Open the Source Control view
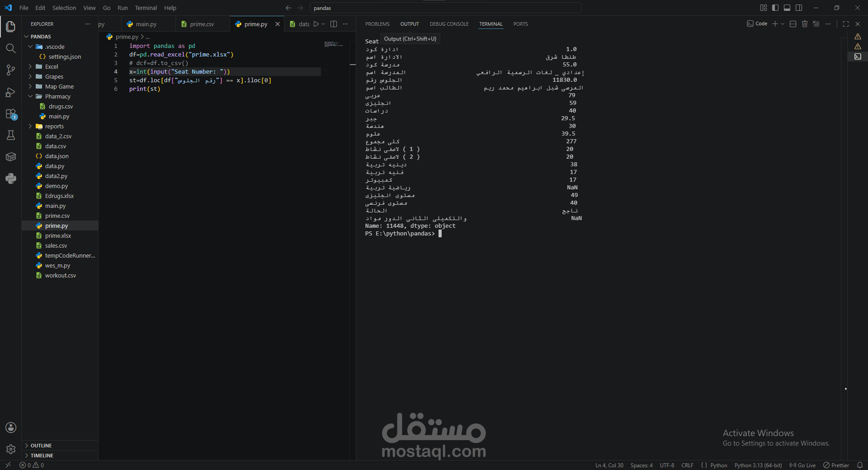The height and width of the screenshot is (470, 868). pyautogui.click(x=11, y=70)
